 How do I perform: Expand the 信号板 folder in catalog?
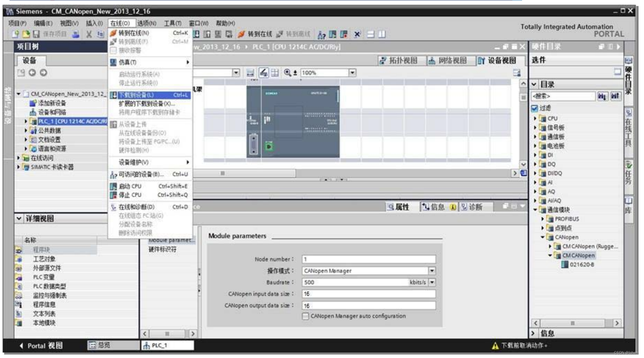[535, 128]
